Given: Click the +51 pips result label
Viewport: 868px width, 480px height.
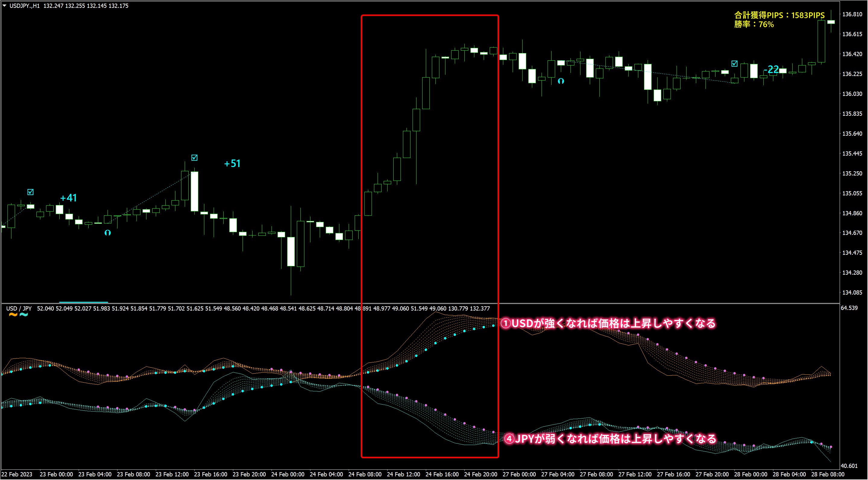Looking at the screenshot, I should click(x=232, y=164).
